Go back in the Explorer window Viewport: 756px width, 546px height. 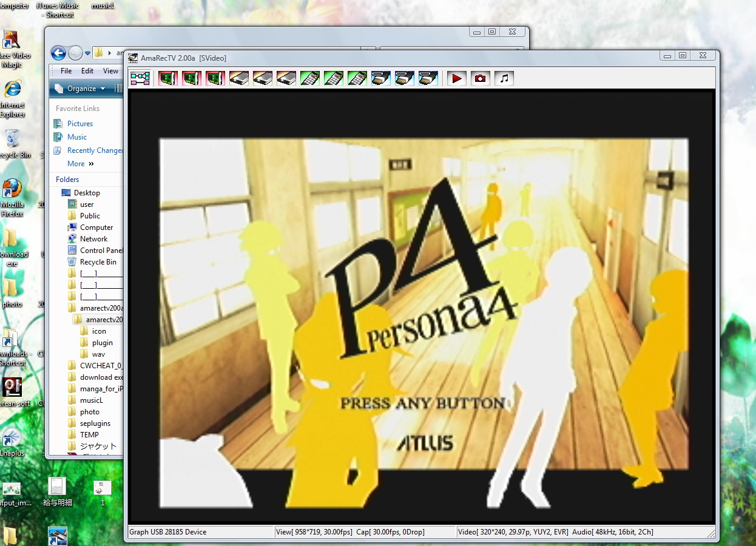[58, 53]
